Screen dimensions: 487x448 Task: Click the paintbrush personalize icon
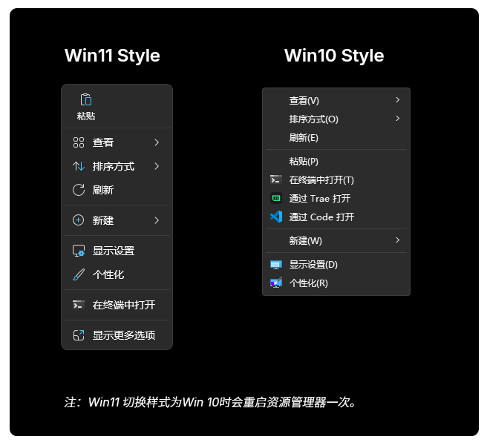(79, 274)
